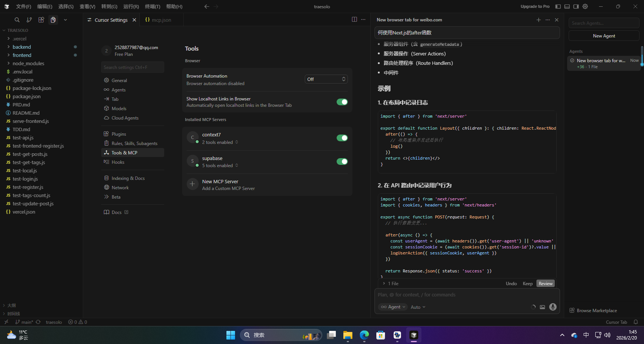Open chat panel more options

pyautogui.click(x=548, y=20)
